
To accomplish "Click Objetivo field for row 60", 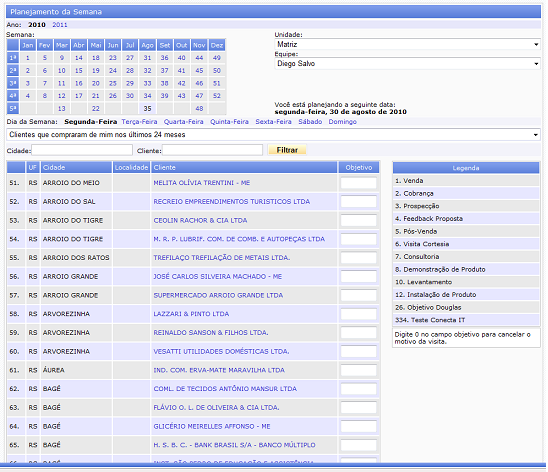I will (359, 351).
